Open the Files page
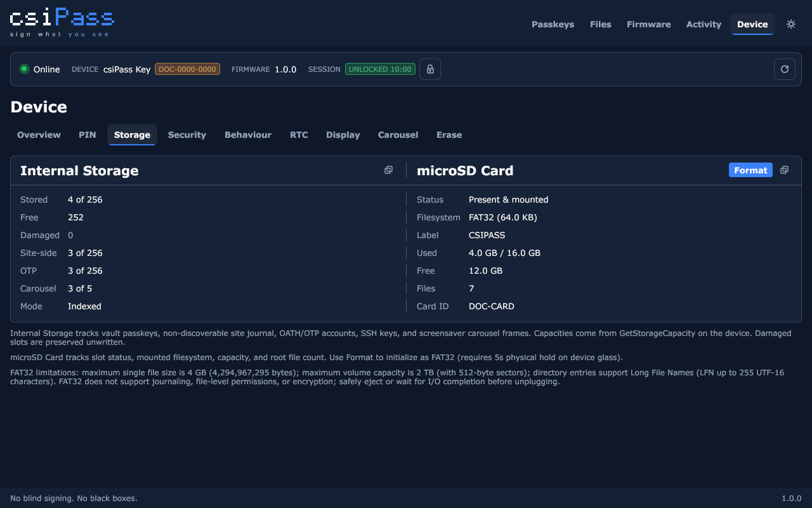The image size is (812, 508). tap(601, 24)
